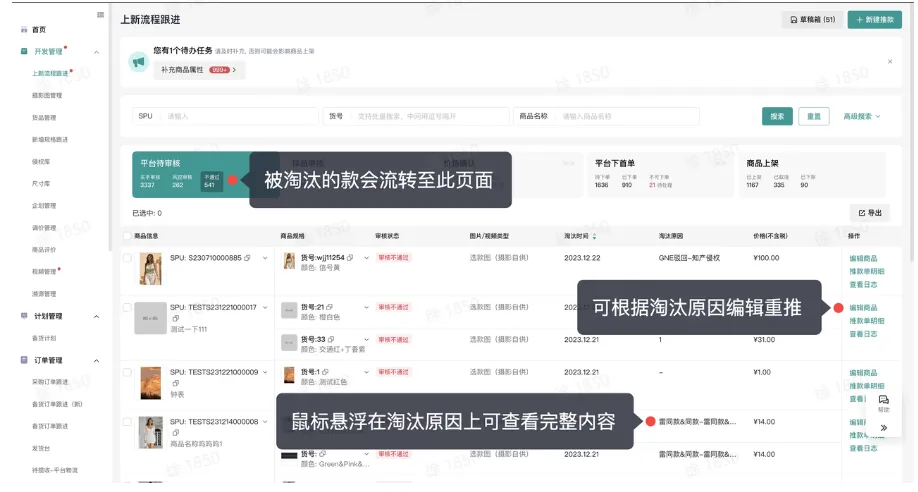Expand the 货号:wjj11254 spec chevron

coord(366,258)
